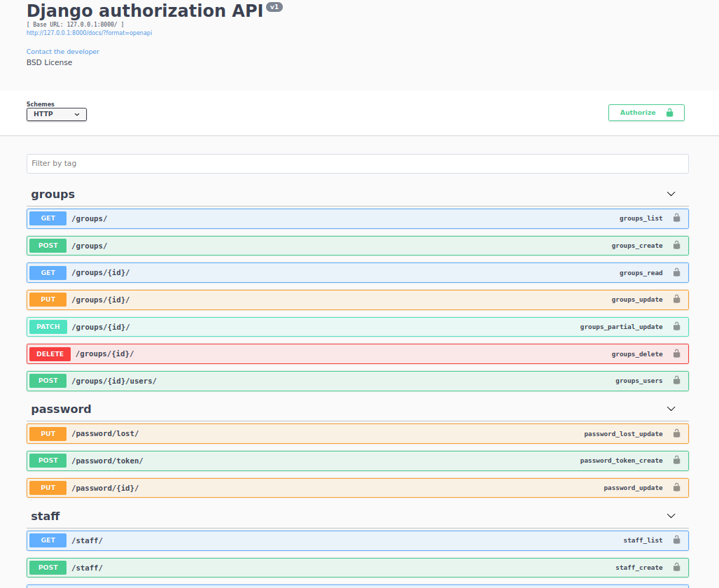Expand the GET /staff/ operation
The height and width of the screenshot is (588, 719).
pyautogui.click(x=358, y=540)
